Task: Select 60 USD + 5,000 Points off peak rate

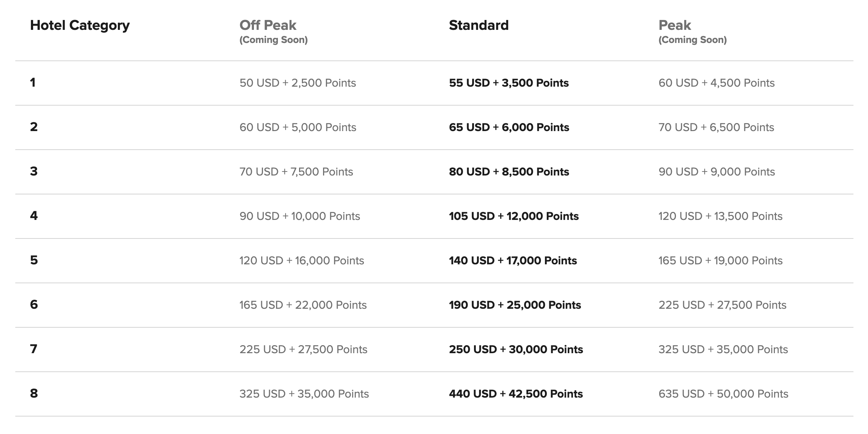Action: coord(298,127)
